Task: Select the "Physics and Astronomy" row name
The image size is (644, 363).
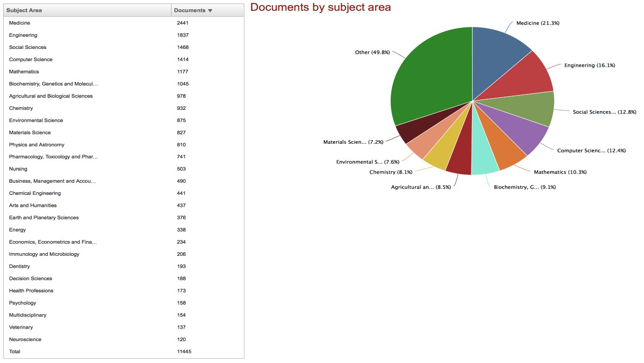Action: (x=36, y=145)
